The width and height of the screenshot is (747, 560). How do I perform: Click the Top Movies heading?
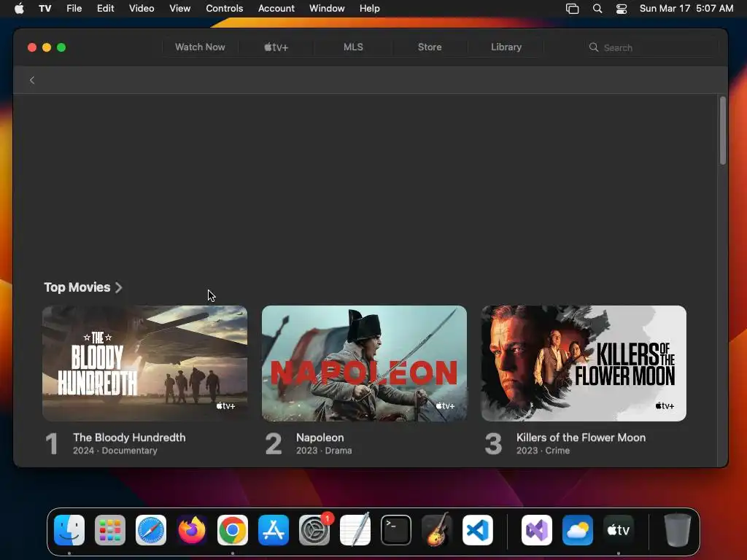click(77, 287)
